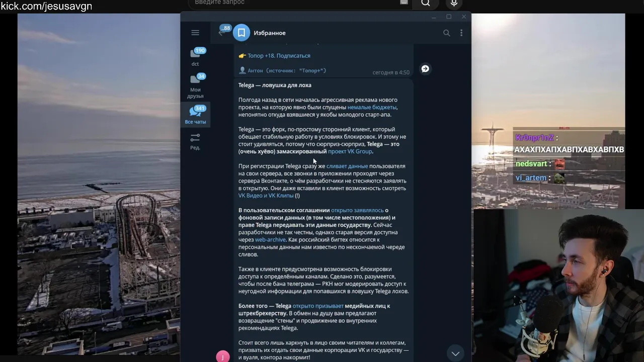Open the немалые бюджеты link
The height and width of the screenshot is (362, 644).
372,107
